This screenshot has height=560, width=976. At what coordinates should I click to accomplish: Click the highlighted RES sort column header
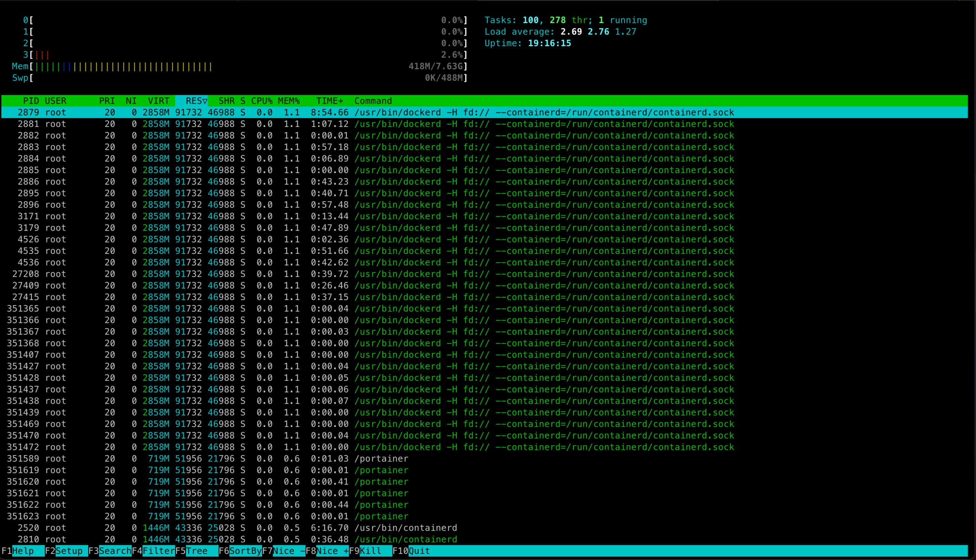[191, 101]
